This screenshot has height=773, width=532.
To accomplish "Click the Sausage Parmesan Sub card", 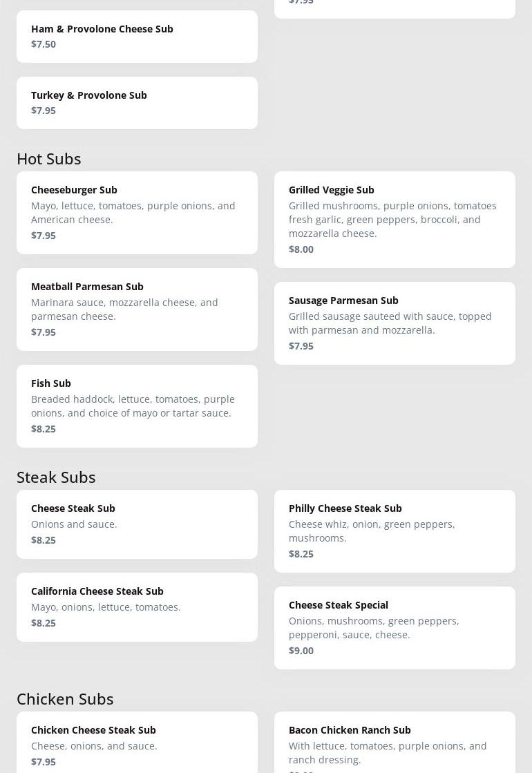I will tap(395, 323).
